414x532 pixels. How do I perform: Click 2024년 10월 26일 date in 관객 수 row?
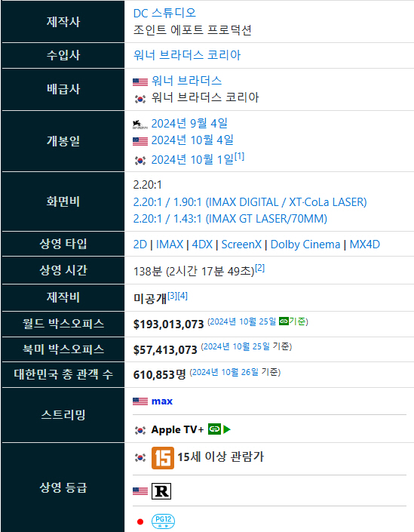224,372
